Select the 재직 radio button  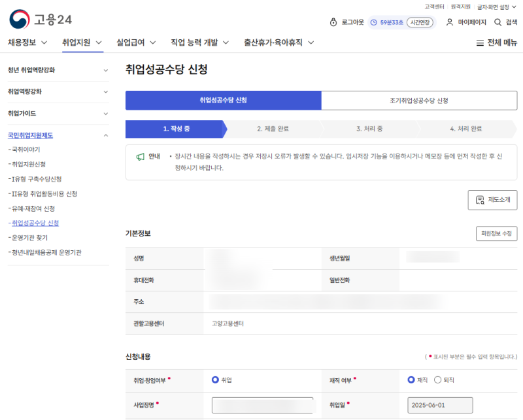coord(411,380)
